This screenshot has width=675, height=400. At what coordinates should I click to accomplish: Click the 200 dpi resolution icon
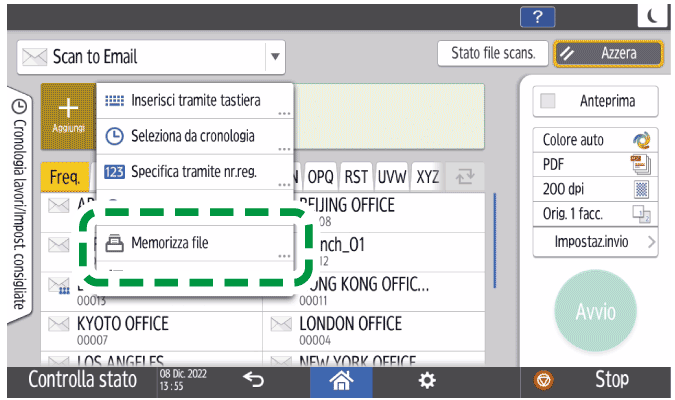pos(641,189)
